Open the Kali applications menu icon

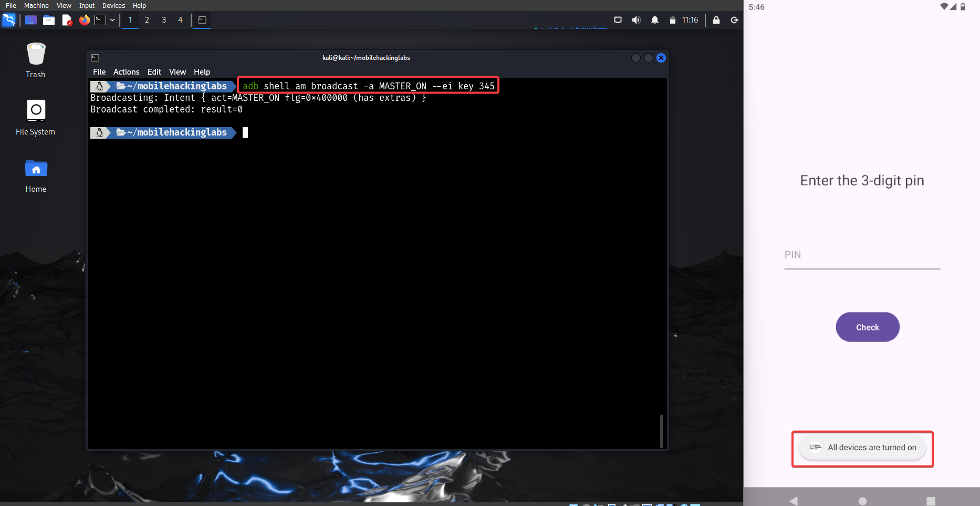click(9, 20)
